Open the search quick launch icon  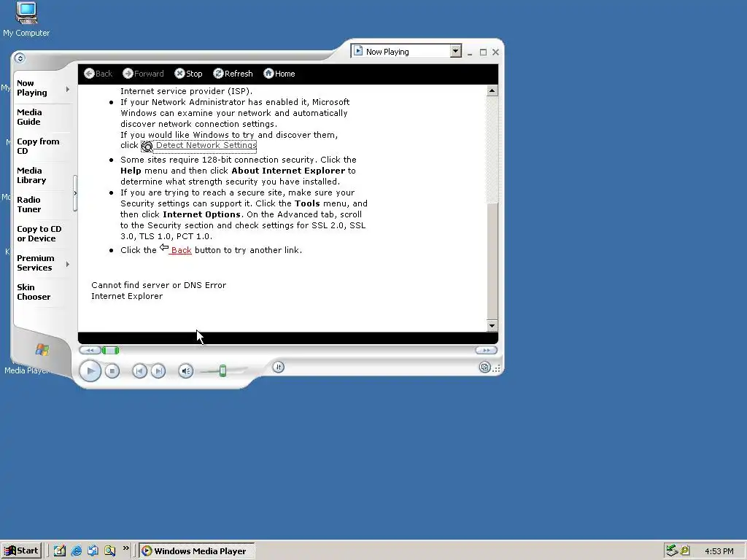(x=109, y=551)
